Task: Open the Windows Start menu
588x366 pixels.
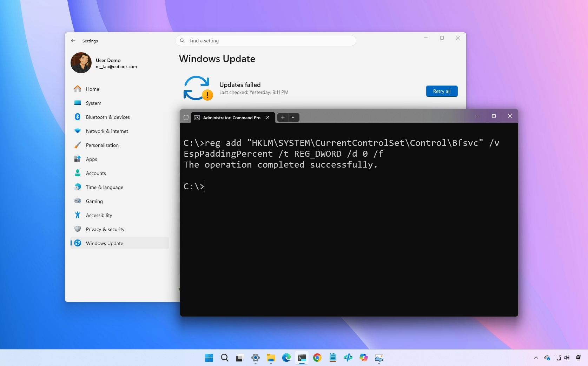Action: 209,358
